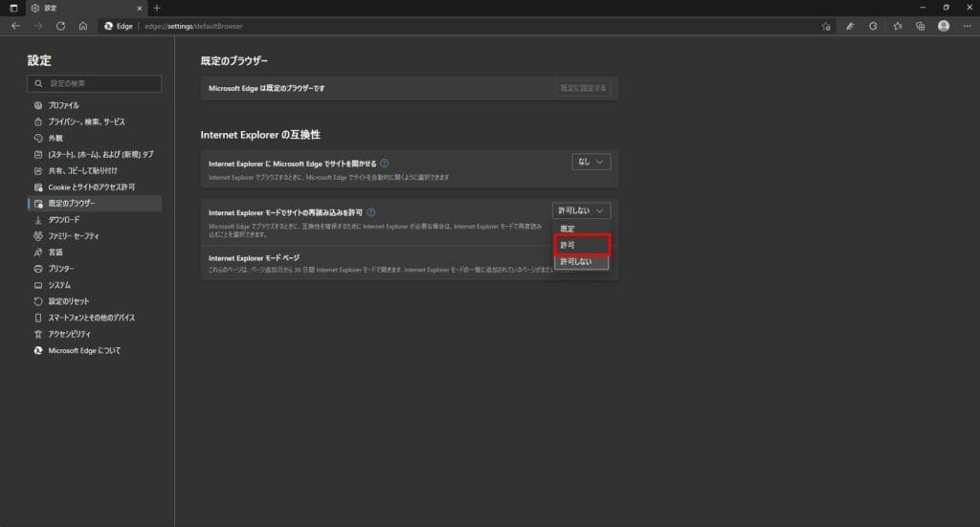
Task: Click help icon beside Internet Explorer に Microsoft Edge でサイトを開かせる
Action: [385, 164]
